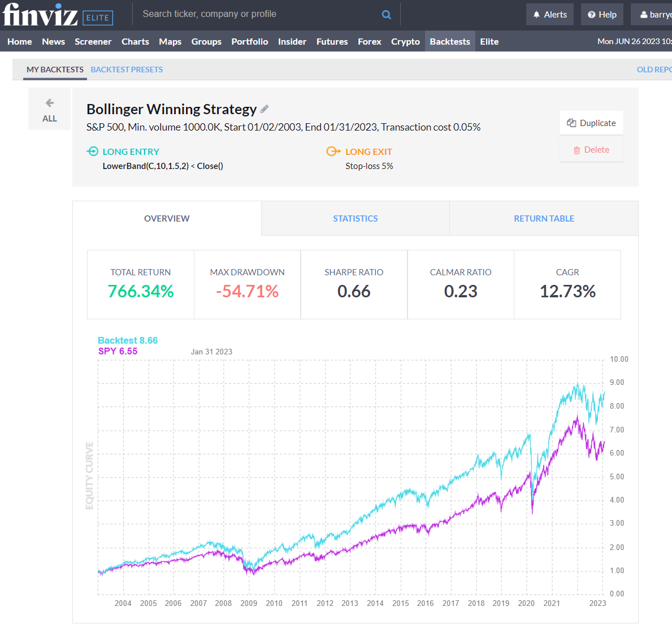Open the Screener menu item
The width and height of the screenshot is (672, 628).
(x=93, y=41)
